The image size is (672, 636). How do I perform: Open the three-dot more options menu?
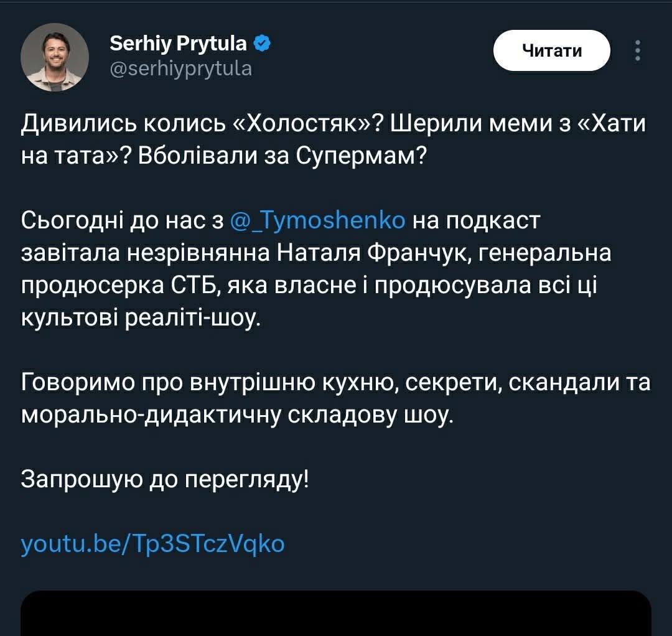point(637,51)
